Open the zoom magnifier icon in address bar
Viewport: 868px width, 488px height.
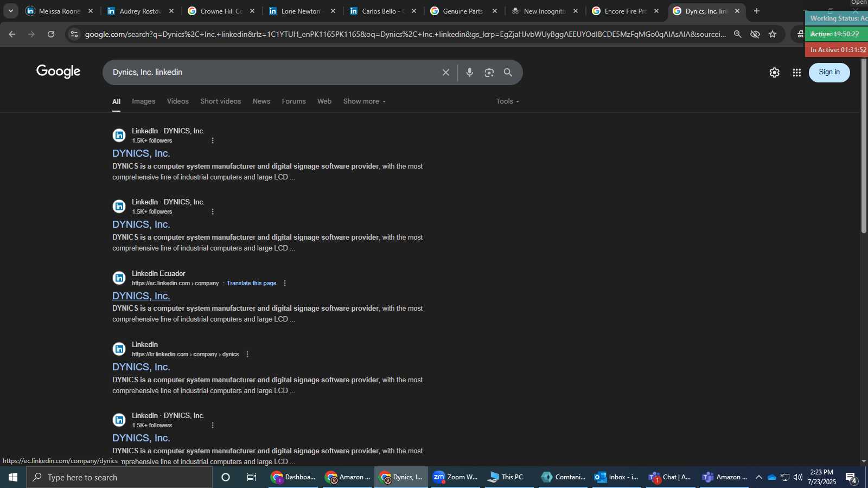tap(737, 34)
